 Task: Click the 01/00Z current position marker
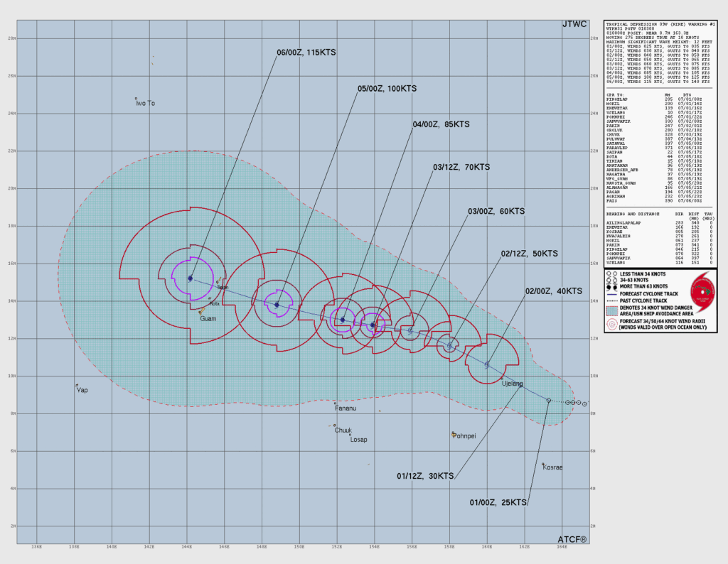(549, 401)
